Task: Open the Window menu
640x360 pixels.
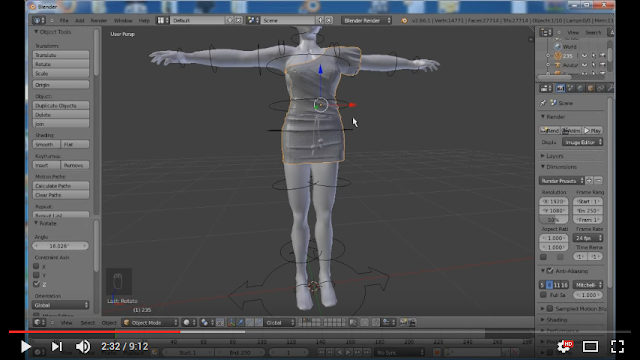Action: click(123, 20)
